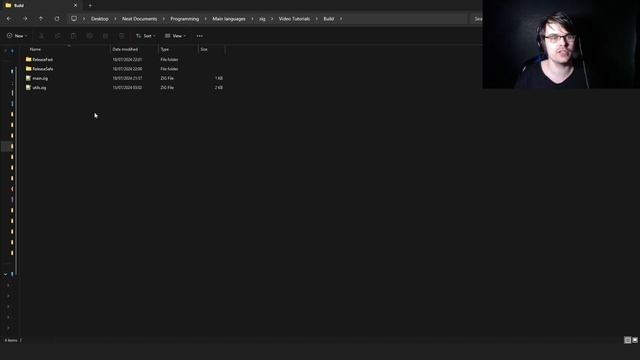Navigate to Video Tutorials in breadcrumb
This screenshot has width=640, height=360.
(294, 19)
